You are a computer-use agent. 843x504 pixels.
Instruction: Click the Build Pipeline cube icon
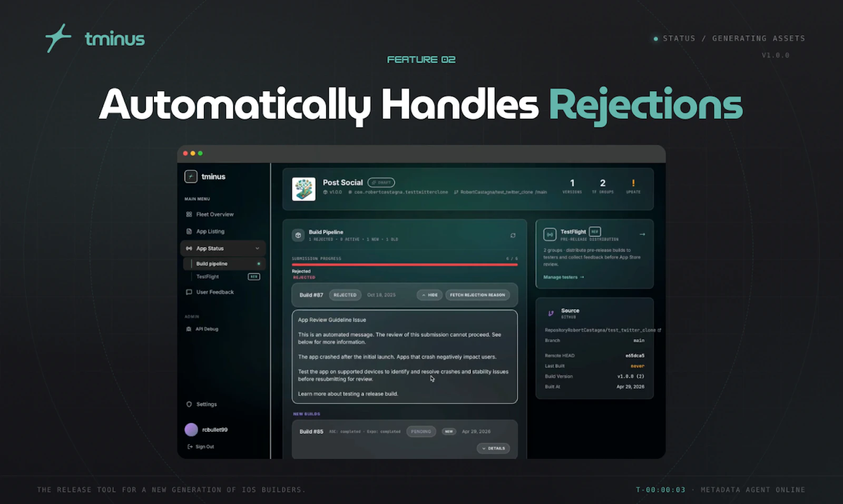click(298, 235)
